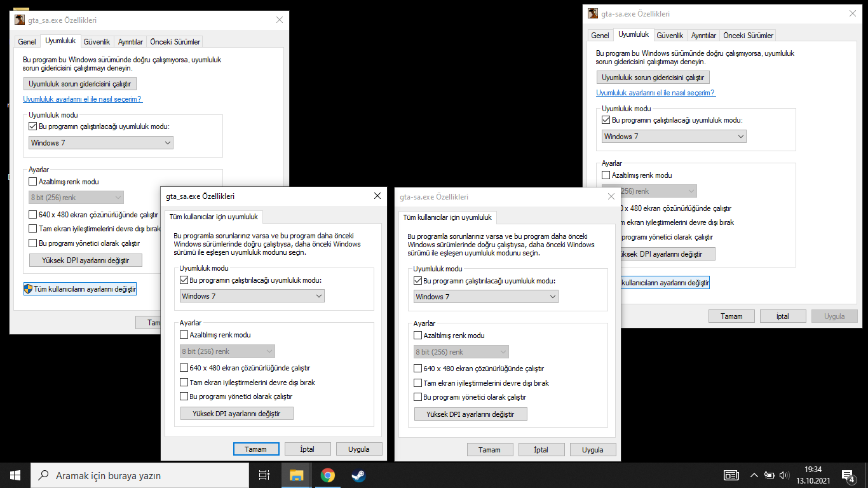Switch to Genel tab in gta_sa.exe window

27,42
